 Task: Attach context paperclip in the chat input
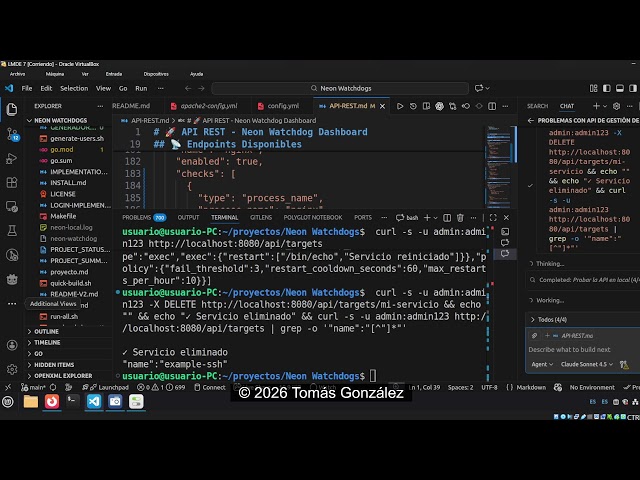[534, 336]
